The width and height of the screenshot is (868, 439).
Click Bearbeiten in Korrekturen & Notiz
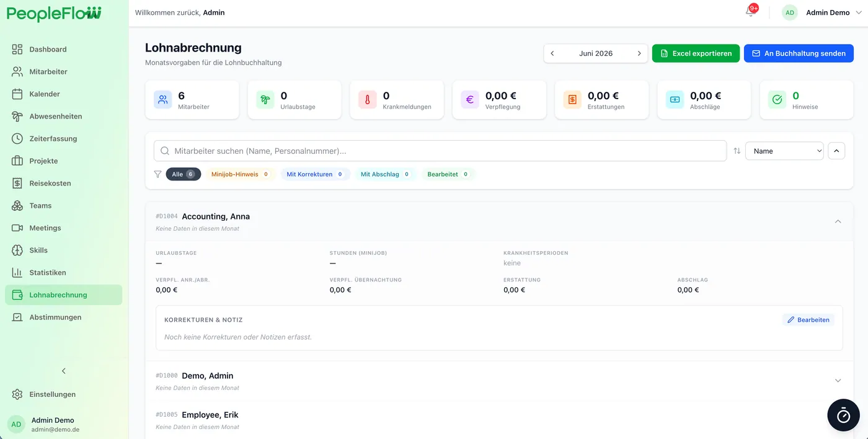tap(808, 320)
